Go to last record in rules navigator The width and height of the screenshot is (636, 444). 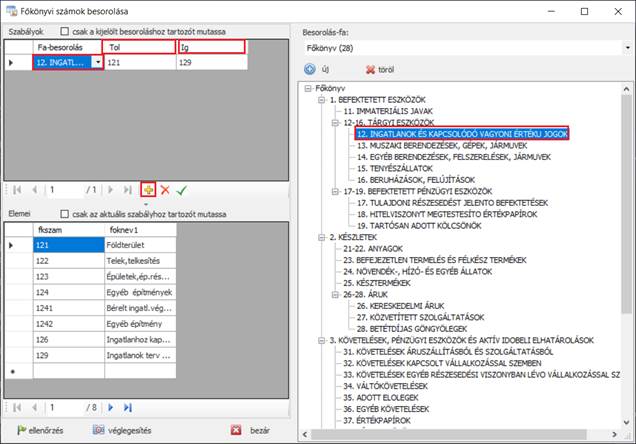pyautogui.click(x=128, y=190)
